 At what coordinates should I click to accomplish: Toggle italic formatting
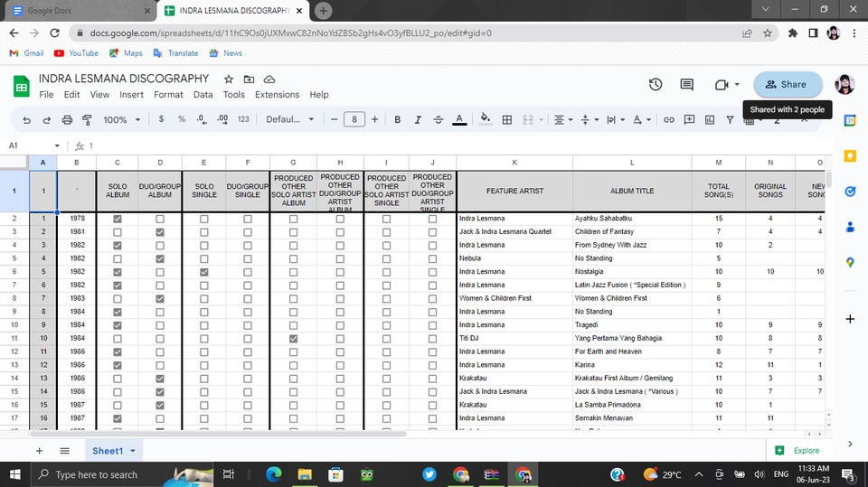click(418, 119)
